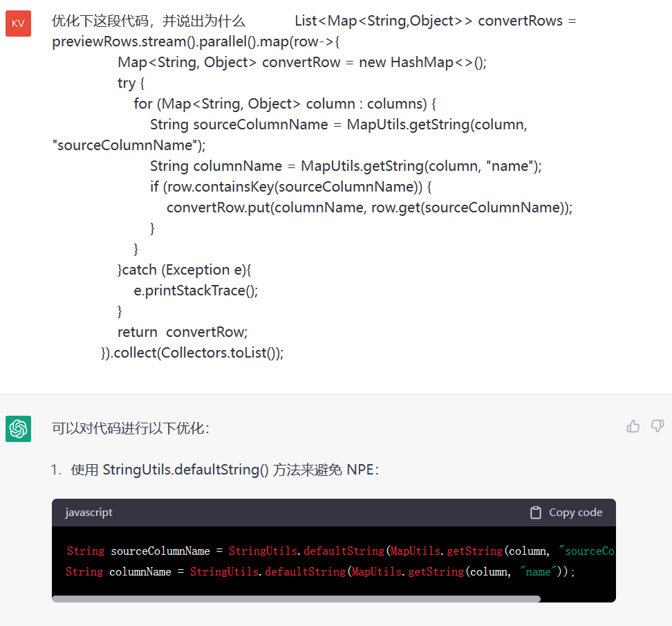Click the clipboard icon in code header
Viewport: 672px width, 626px height.
click(535, 513)
